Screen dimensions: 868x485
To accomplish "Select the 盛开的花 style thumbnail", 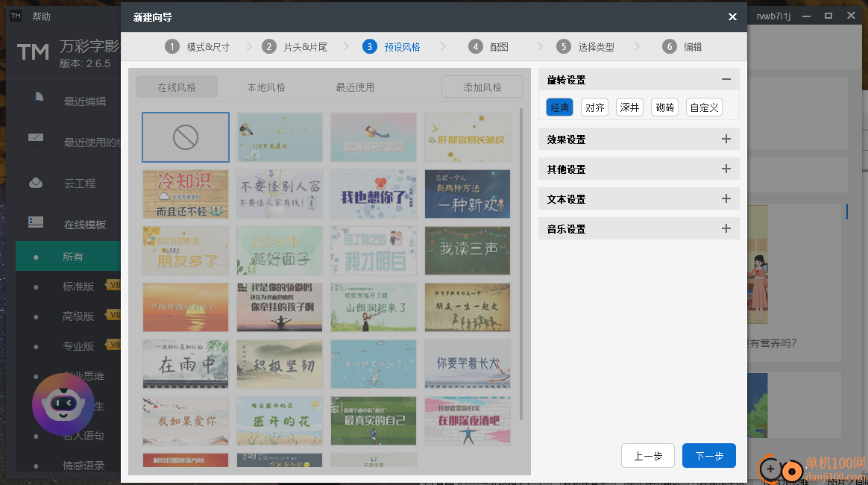I will 280,421.
